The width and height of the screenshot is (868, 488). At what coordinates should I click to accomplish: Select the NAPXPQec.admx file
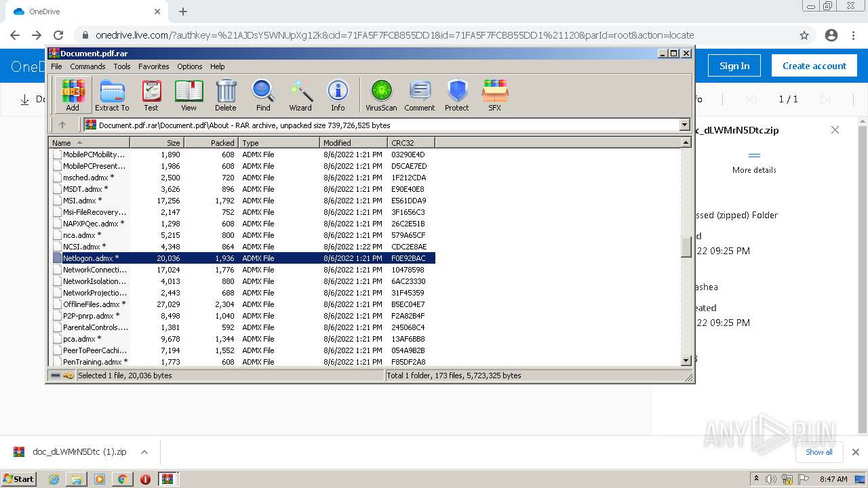(x=243, y=224)
